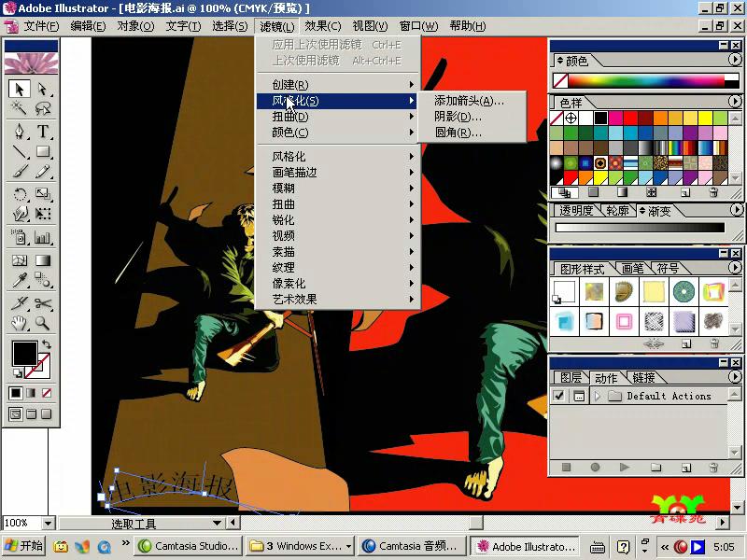Select the Zoom magnifier tool
Viewport: 747px width, 560px height.
coord(43,323)
